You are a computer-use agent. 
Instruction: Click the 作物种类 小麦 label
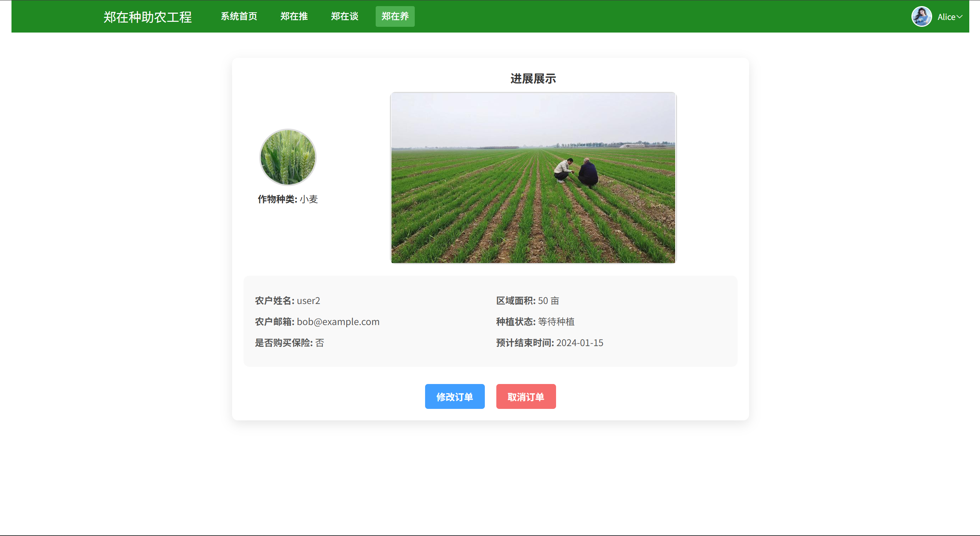(x=288, y=199)
